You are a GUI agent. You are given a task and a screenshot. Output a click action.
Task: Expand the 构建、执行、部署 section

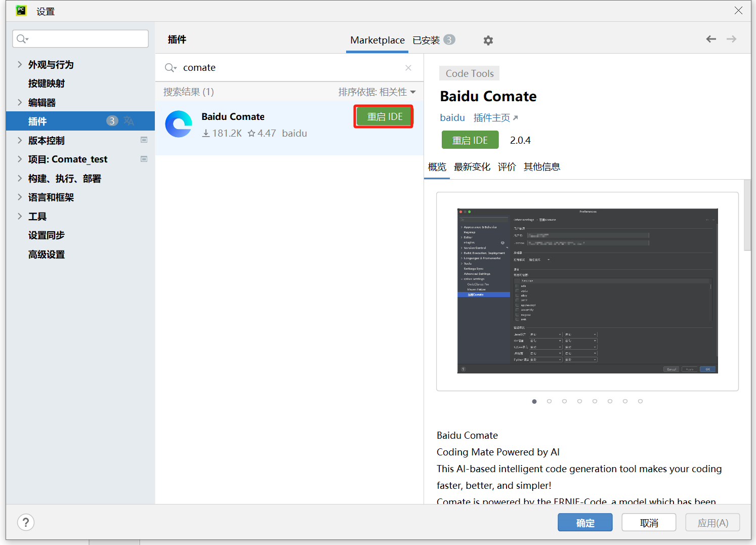(x=20, y=178)
